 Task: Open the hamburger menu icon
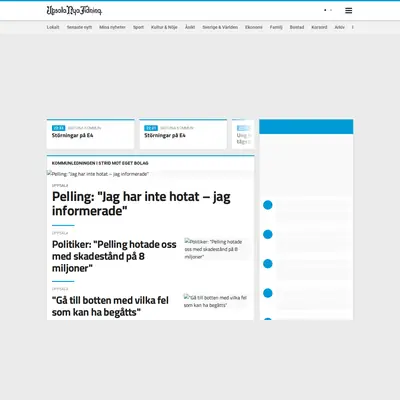(348, 11)
